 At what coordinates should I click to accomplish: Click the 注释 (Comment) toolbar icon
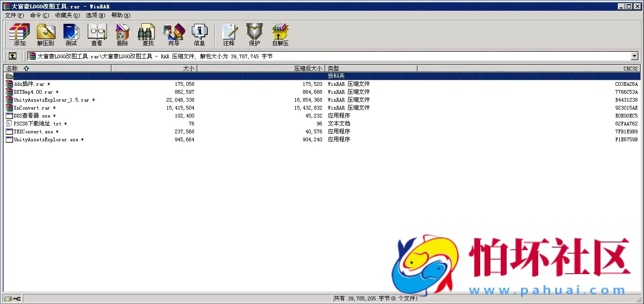click(229, 35)
